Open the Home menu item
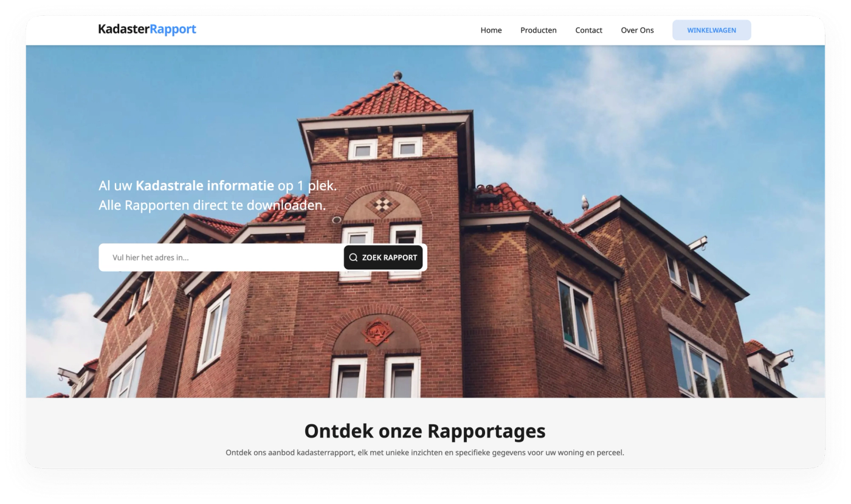The height and width of the screenshot is (504, 851). [491, 30]
